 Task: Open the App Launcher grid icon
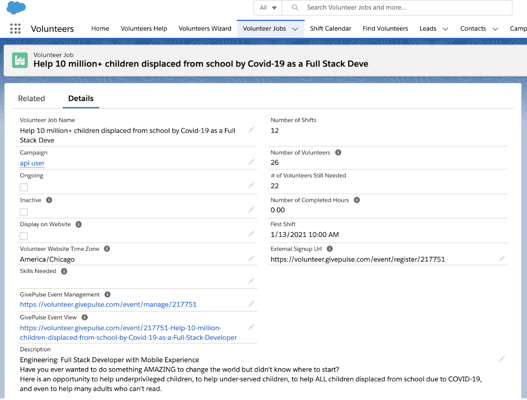(x=15, y=29)
